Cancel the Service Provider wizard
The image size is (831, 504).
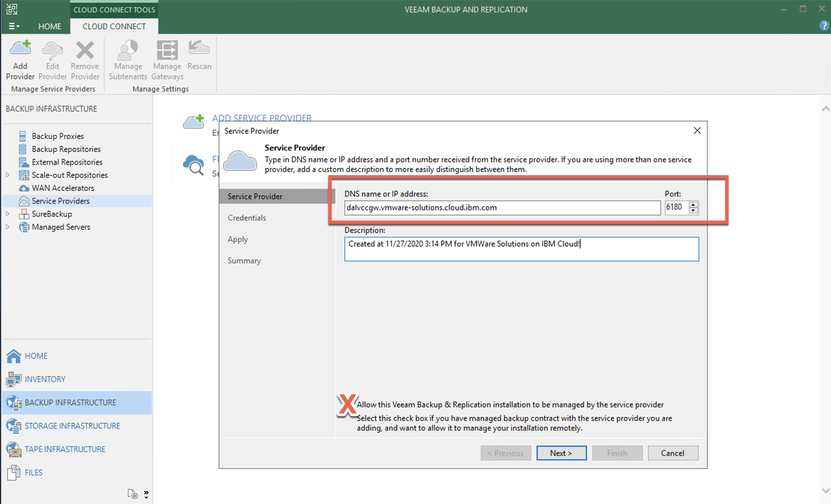tap(672, 453)
